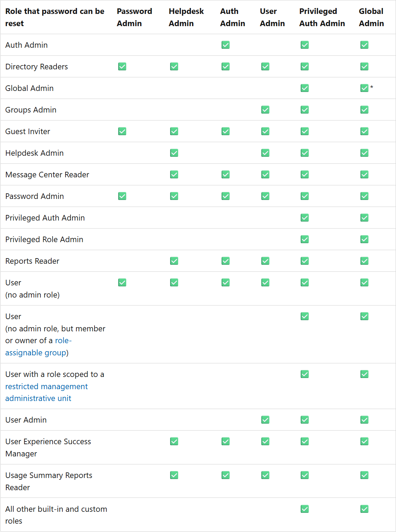
Task: Click Password Admin row checkmark under Password Admin
Action: point(122,196)
